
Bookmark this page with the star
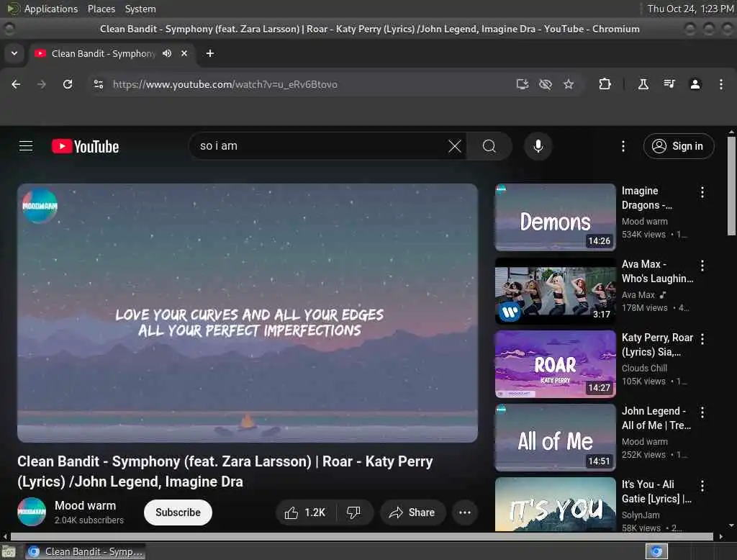(569, 84)
